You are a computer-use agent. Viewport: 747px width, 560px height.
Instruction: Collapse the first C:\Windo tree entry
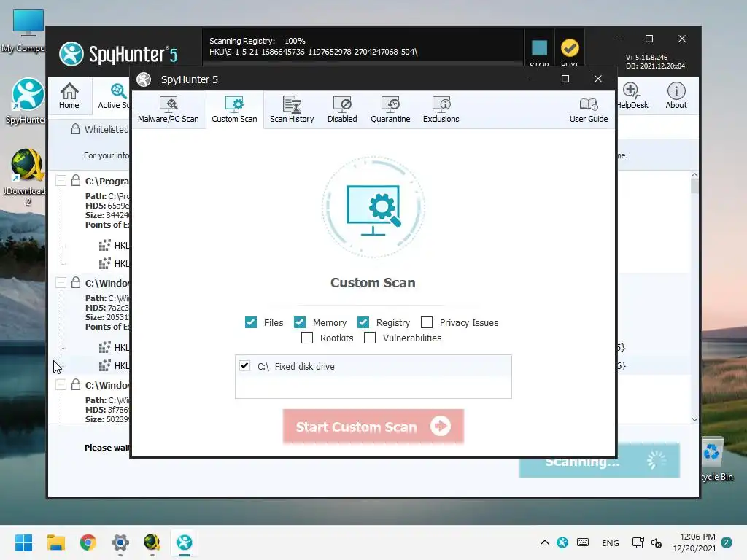pyautogui.click(x=61, y=282)
